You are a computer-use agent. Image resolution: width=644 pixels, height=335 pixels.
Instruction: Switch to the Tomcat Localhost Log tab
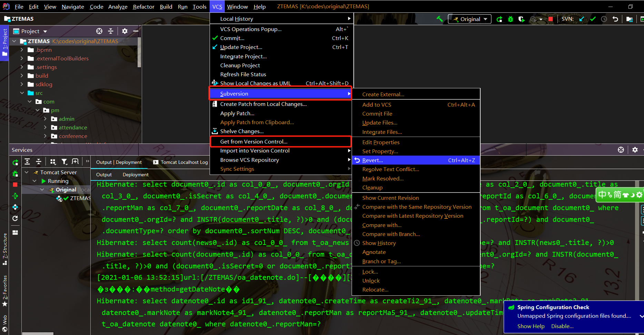(x=180, y=162)
